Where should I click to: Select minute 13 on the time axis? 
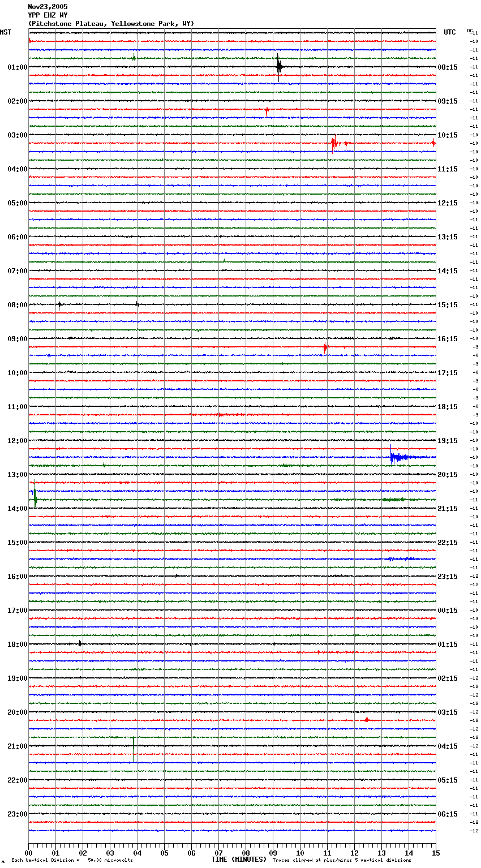381,853
